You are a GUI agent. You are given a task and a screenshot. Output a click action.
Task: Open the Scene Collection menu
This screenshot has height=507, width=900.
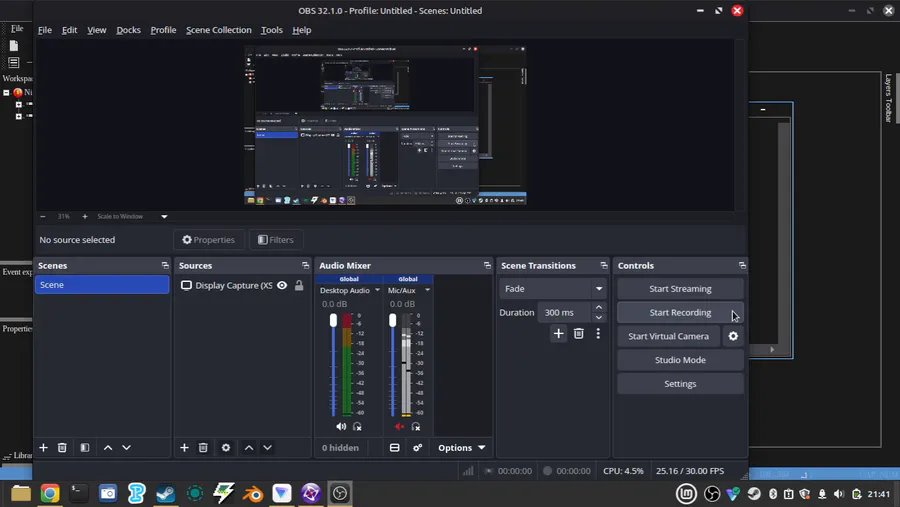[219, 30]
